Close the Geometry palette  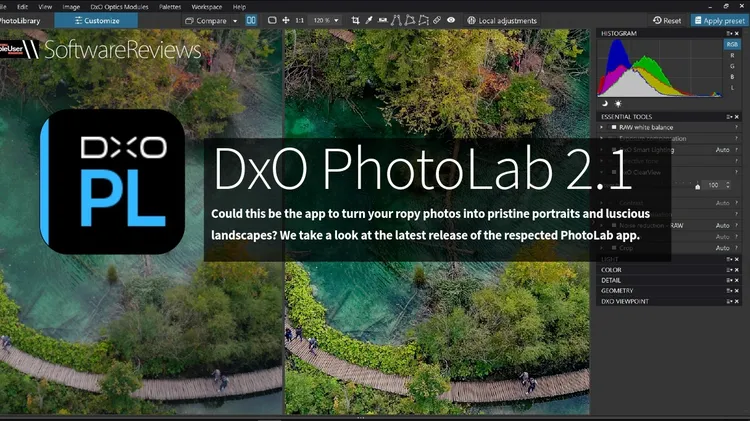(x=737, y=291)
